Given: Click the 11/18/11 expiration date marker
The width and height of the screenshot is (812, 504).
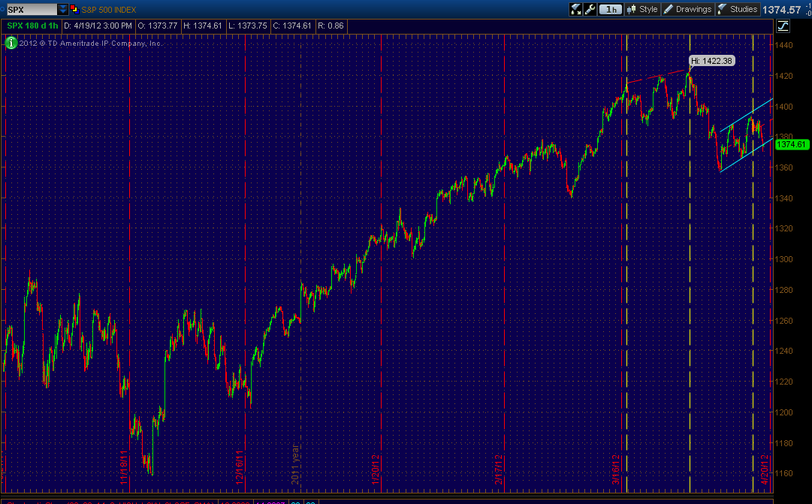Looking at the screenshot, I should click(124, 467).
